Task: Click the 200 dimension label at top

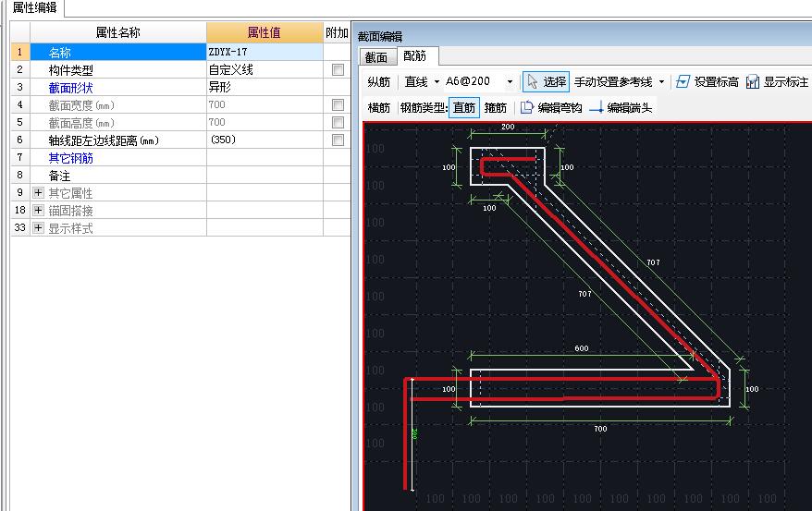Action: point(508,127)
